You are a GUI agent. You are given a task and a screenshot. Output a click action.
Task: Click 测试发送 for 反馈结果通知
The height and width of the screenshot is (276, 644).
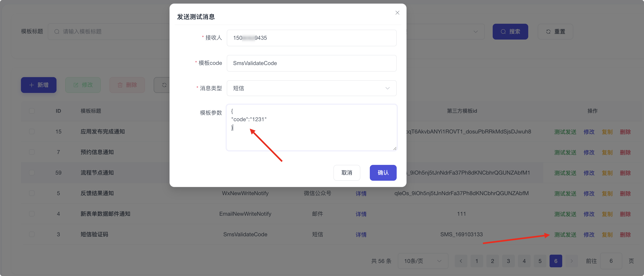(x=565, y=193)
